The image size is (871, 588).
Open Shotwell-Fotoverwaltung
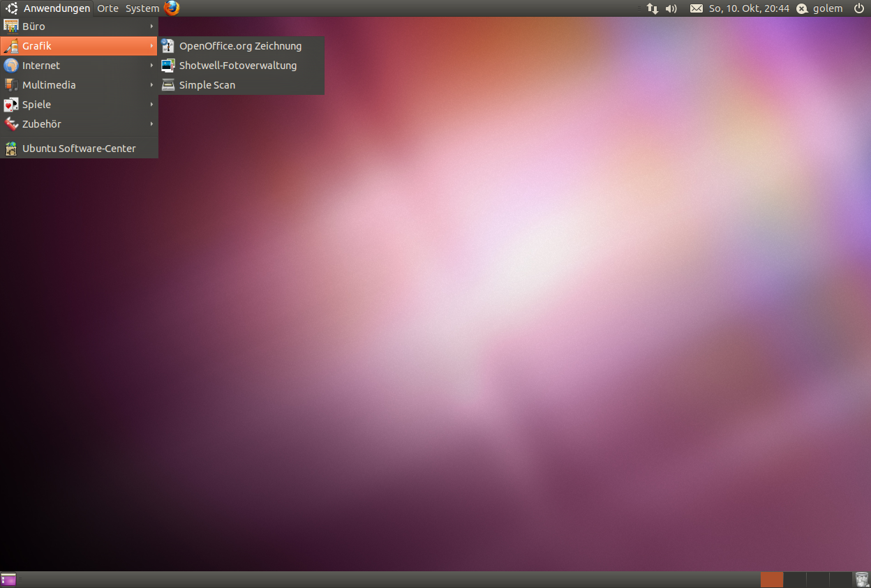241,66
